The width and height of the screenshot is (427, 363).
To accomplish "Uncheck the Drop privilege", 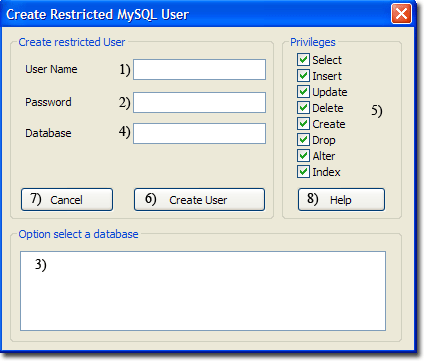I will (x=303, y=140).
